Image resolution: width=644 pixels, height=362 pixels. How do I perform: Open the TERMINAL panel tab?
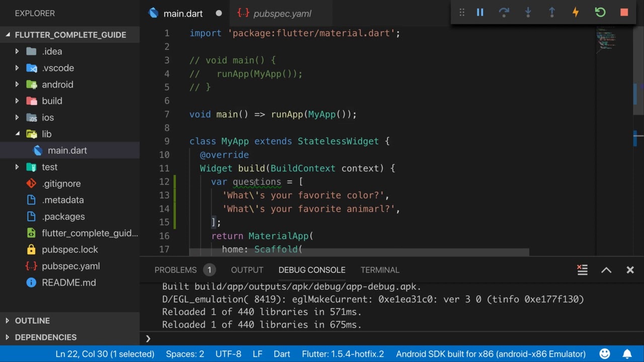[380, 270]
